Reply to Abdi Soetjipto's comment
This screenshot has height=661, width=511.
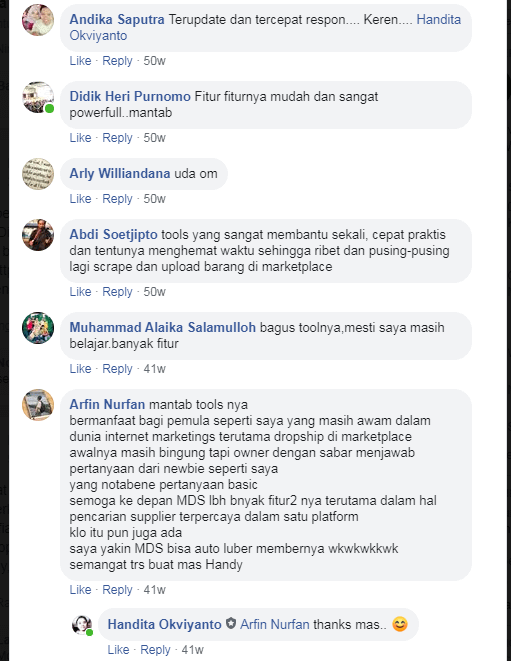(x=117, y=292)
